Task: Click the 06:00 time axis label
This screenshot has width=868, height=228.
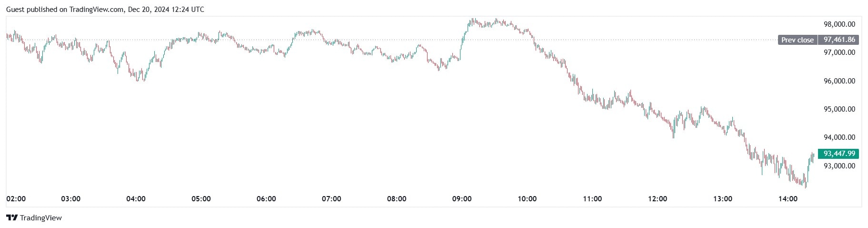Action: pyautogui.click(x=266, y=199)
